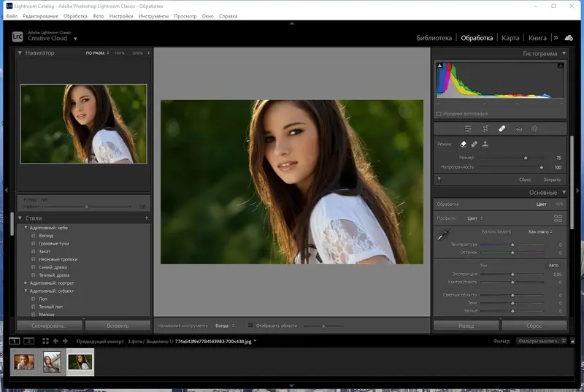
Task: Click the 'Скопировать...' button
Action: click(x=49, y=326)
